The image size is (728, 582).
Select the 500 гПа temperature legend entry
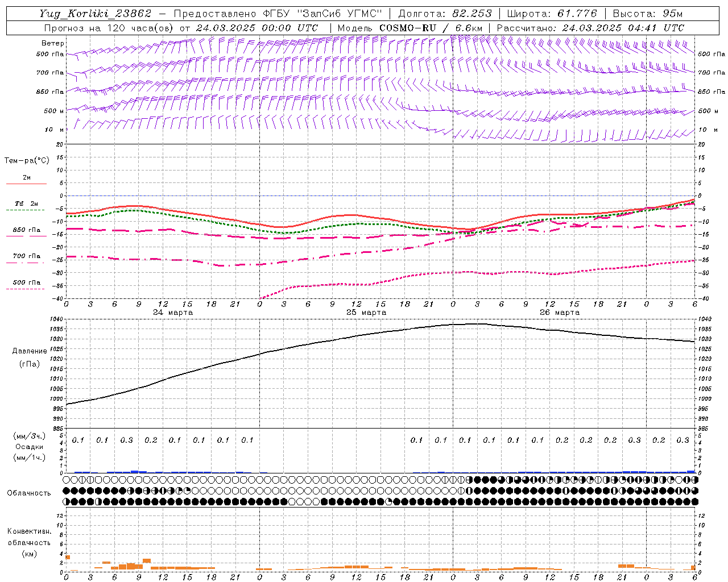26,282
